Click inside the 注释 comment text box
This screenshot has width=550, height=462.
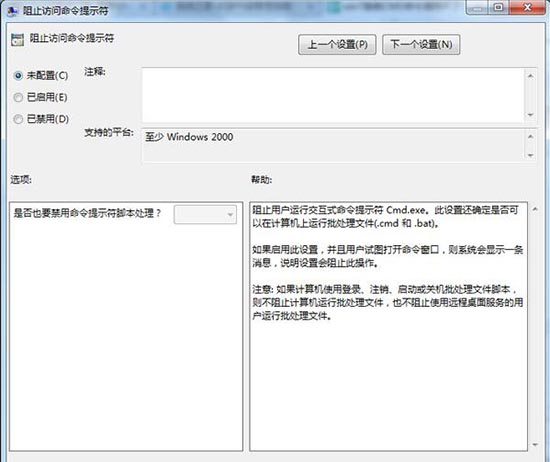pos(333,95)
